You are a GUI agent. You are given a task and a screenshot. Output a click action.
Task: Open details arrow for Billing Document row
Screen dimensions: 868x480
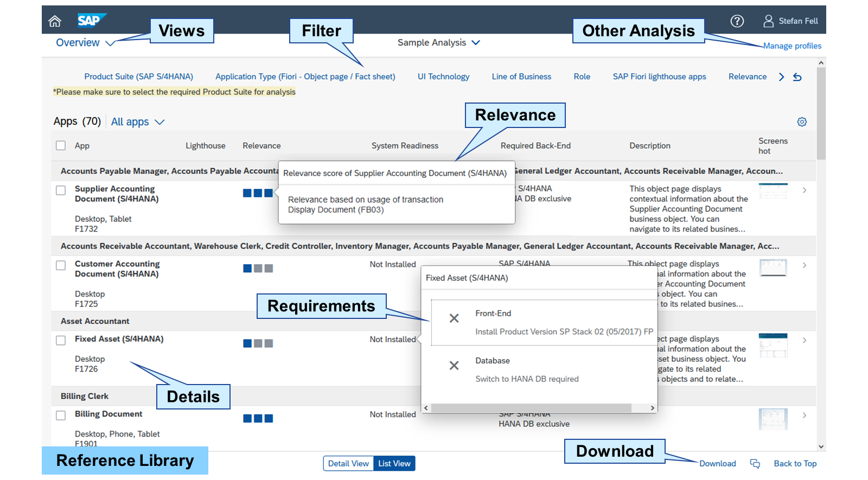805,415
